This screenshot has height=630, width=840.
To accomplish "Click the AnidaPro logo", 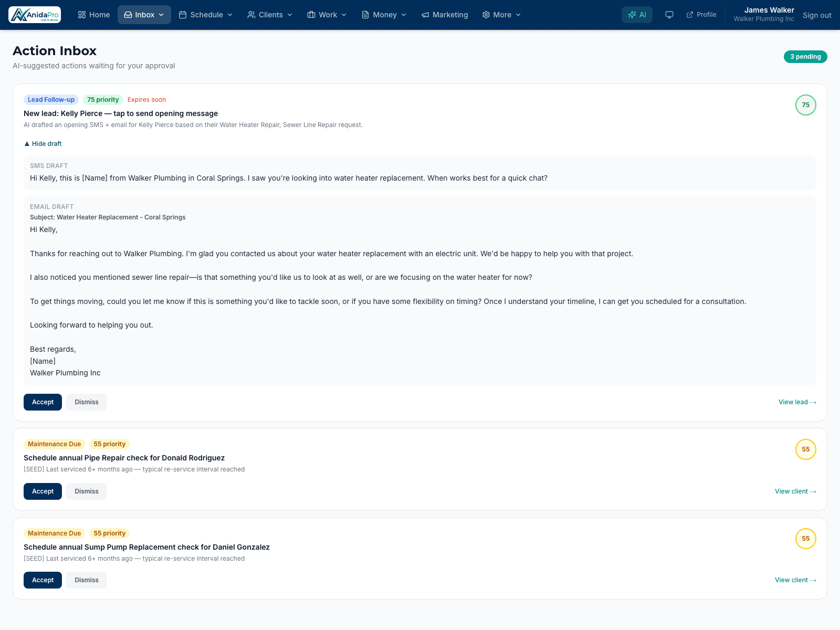I will pos(35,15).
